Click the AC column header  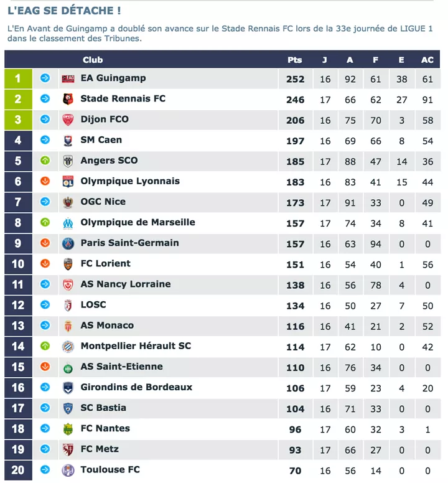click(x=427, y=60)
